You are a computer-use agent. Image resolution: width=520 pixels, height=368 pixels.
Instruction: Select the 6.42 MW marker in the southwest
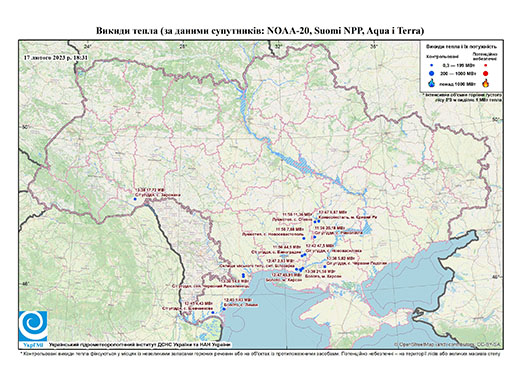213,312
